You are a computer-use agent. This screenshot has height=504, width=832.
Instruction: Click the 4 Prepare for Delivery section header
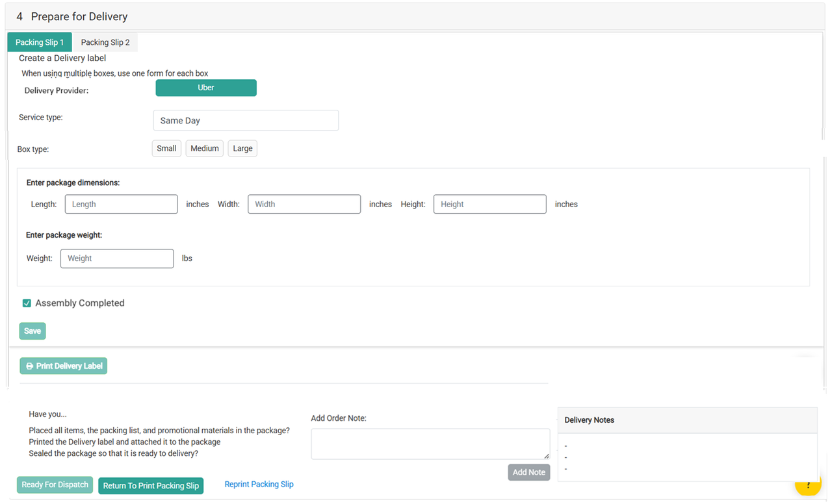click(415, 17)
